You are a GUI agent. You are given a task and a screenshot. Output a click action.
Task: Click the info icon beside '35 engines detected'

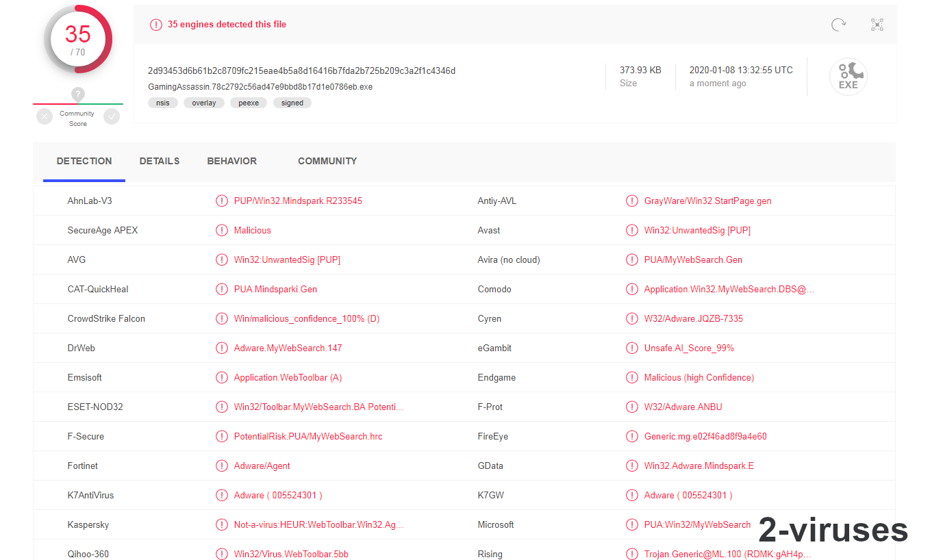(155, 24)
